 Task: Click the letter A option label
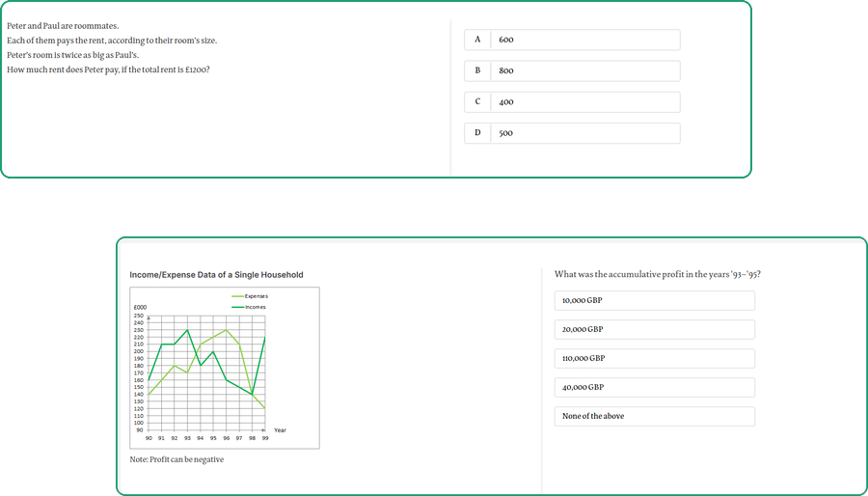477,40
